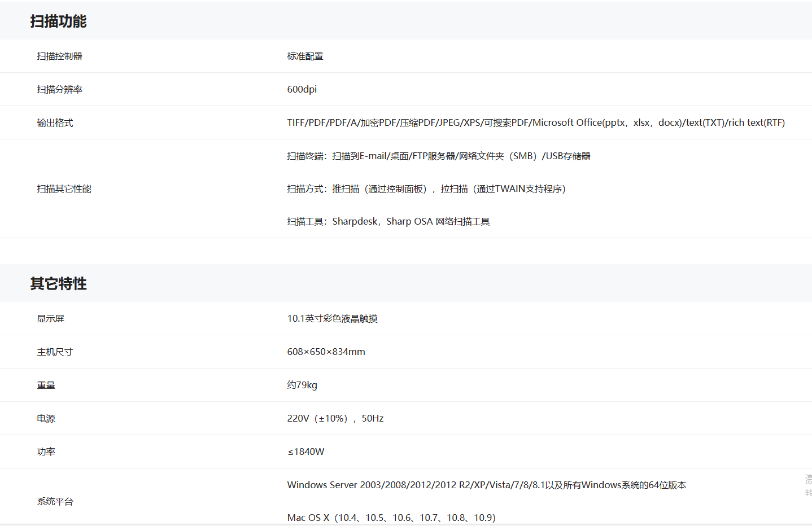This screenshot has height=526, width=812.
Task: Select the 扫描控制器 row label
Action: pos(59,56)
